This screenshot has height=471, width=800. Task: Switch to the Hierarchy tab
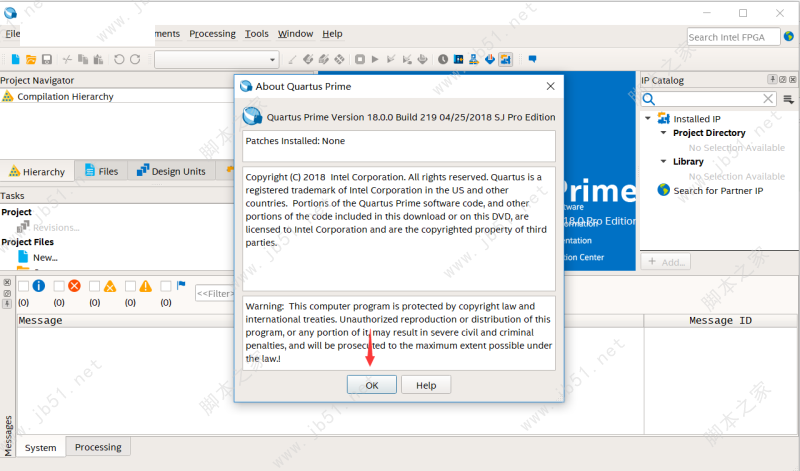(x=37, y=171)
